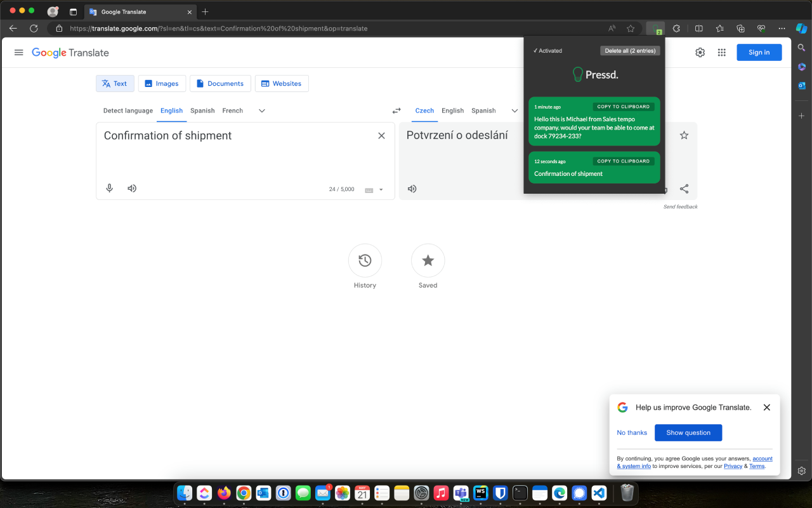Click the Pressd extension toolbar icon
This screenshot has width=812, height=508.
[655, 29]
